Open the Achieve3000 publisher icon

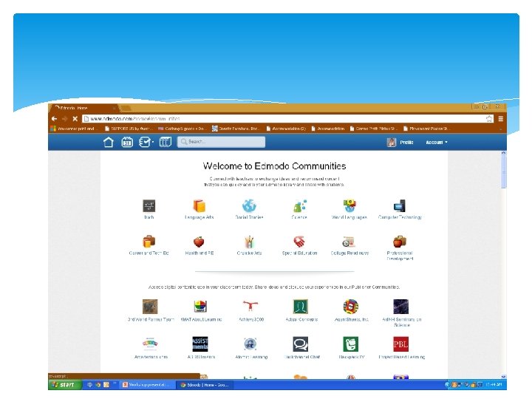250,306
